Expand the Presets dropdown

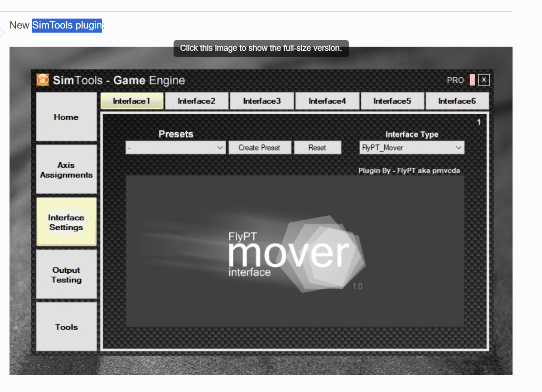coord(175,148)
